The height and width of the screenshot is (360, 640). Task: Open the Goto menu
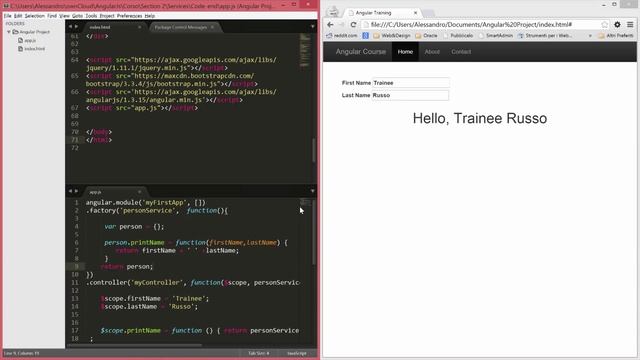coord(77,16)
